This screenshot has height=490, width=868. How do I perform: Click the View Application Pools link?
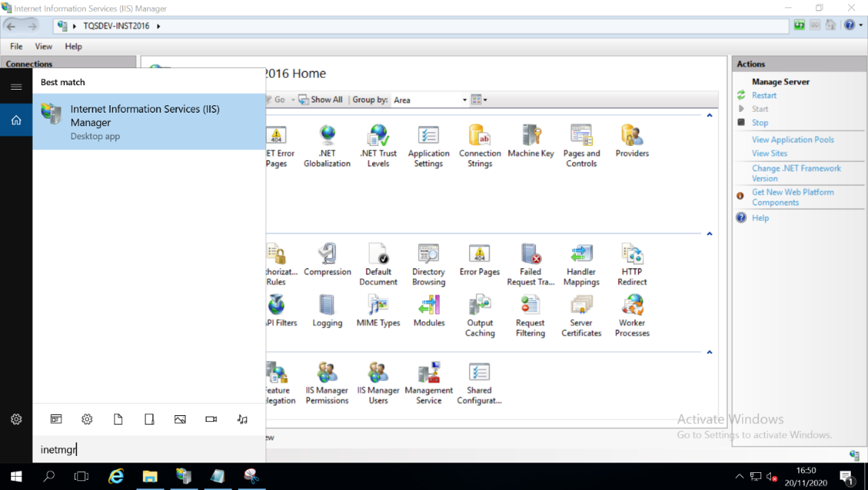(x=792, y=139)
